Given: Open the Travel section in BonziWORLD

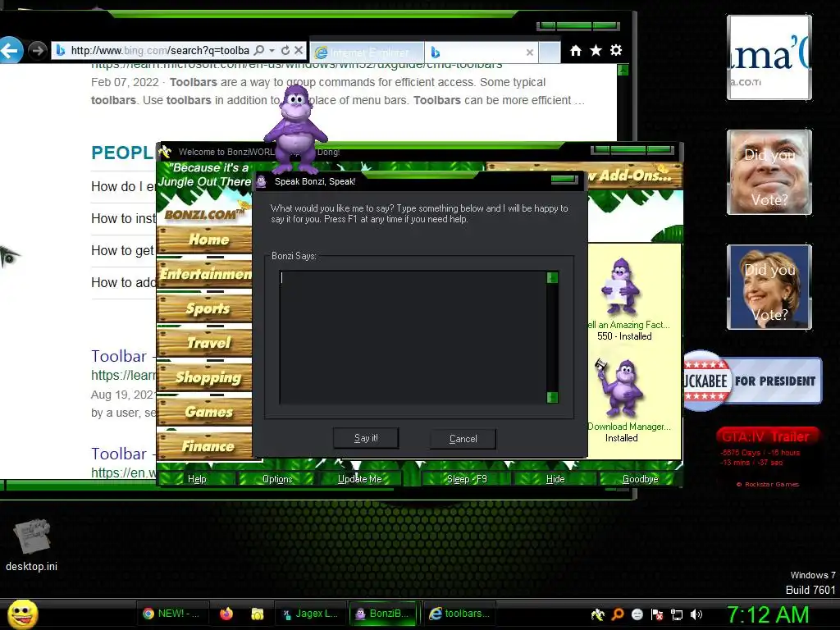Looking at the screenshot, I should pos(205,343).
